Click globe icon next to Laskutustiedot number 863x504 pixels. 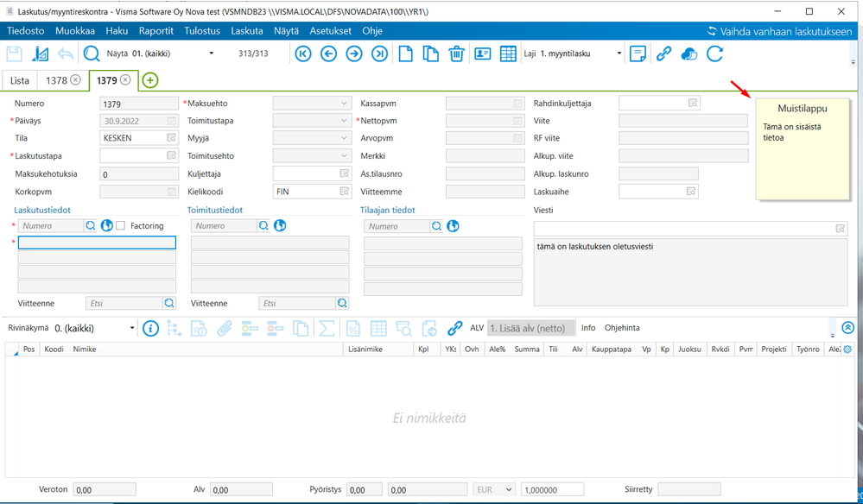[x=107, y=226]
